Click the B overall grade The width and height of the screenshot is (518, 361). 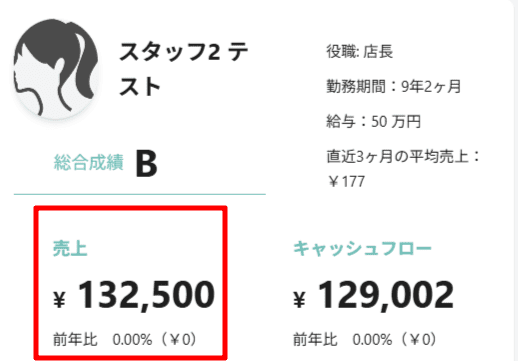[x=146, y=164]
